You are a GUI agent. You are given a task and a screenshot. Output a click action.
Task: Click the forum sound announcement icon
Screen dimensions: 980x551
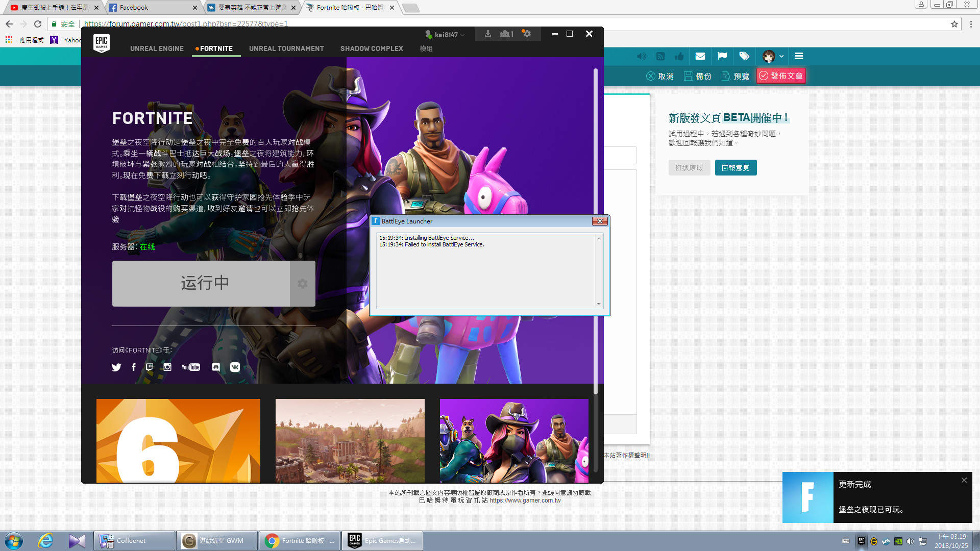pos(642,56)
